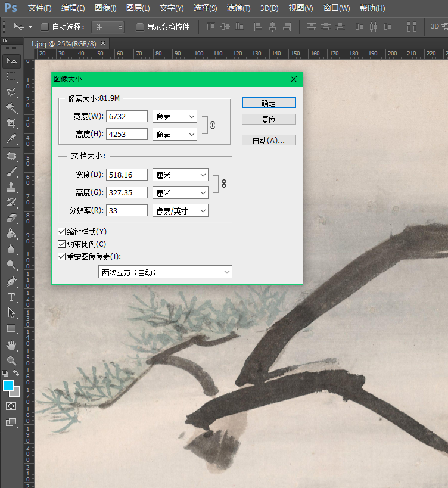Open resample method 两次立方 dropdown

165,272
